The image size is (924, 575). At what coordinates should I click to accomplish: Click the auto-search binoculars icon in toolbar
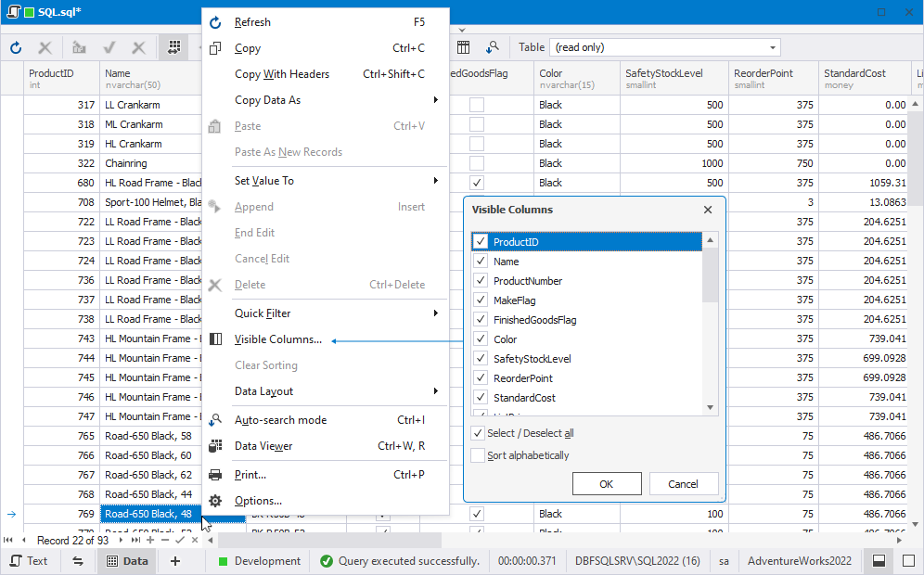point(492,47)
